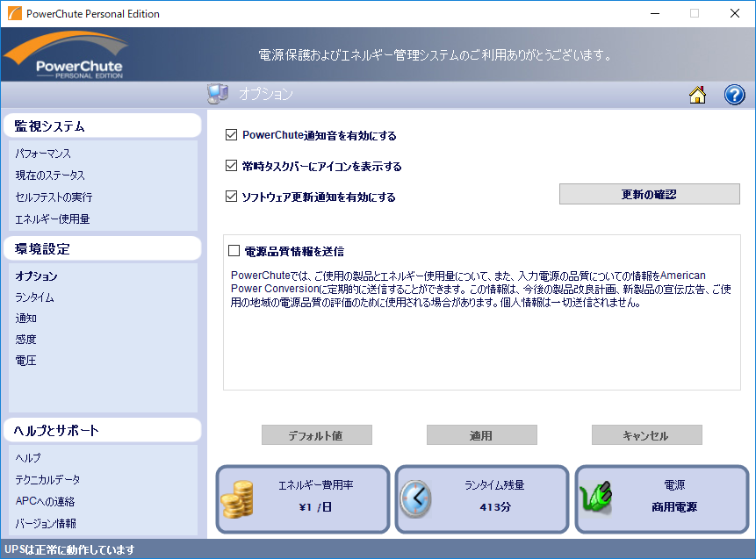This screenshot has height=559, width=756.
Task: Click the blue clock runtime icon
Action: pos(415,499)
